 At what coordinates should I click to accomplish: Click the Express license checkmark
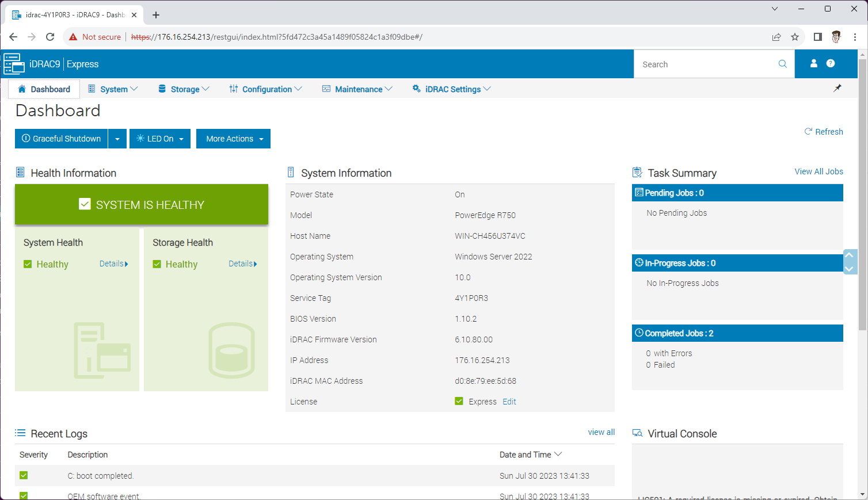pos(459,401)
